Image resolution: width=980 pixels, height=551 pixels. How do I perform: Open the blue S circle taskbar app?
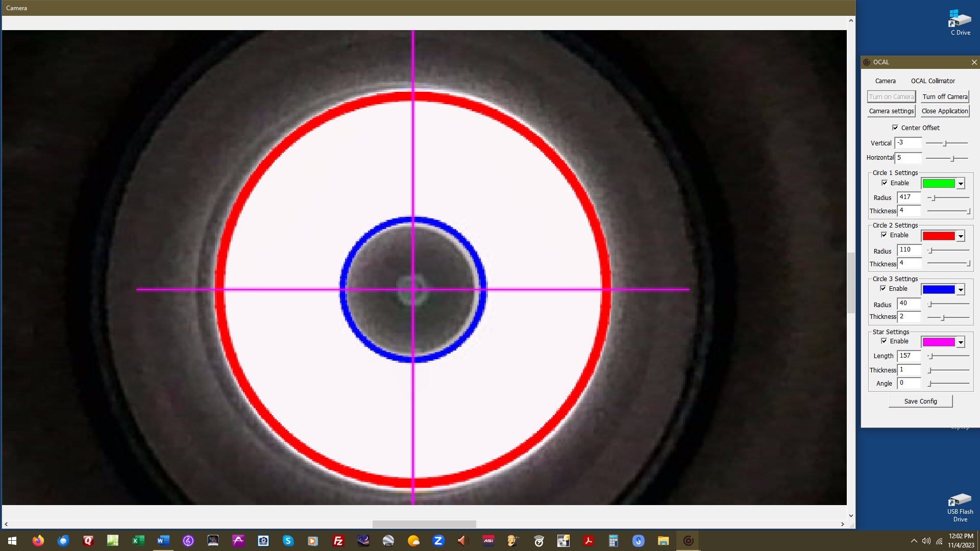639,541
